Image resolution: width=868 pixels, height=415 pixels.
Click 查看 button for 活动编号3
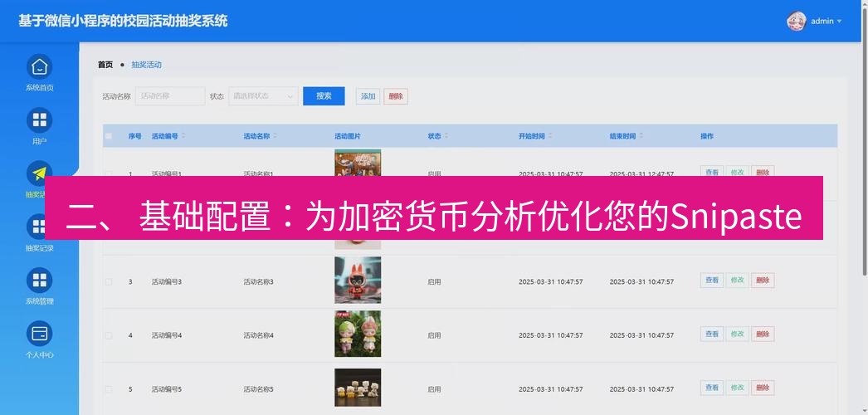point(712,281)
